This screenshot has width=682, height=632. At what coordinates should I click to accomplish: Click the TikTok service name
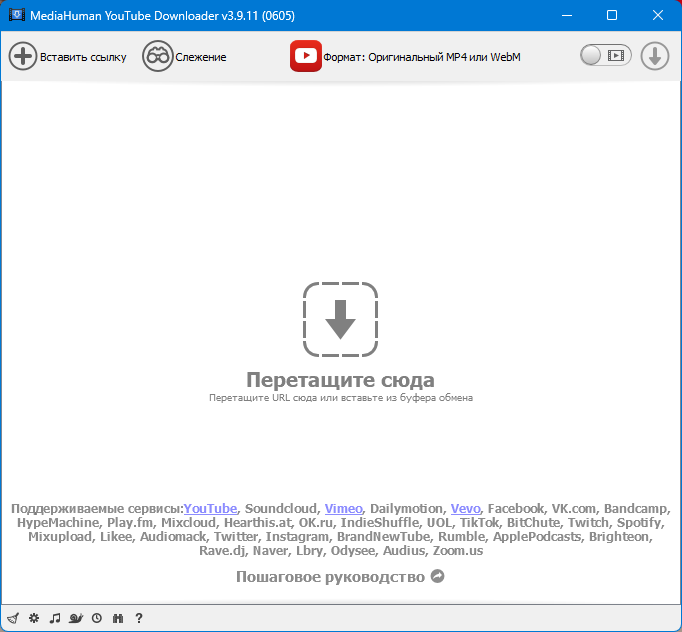tap(479, 522)
